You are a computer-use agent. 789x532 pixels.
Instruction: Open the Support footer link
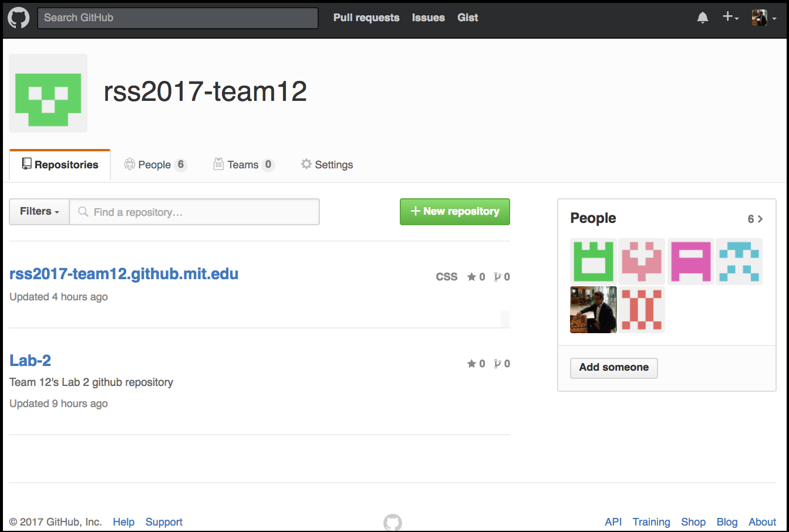tap(164, 522)
